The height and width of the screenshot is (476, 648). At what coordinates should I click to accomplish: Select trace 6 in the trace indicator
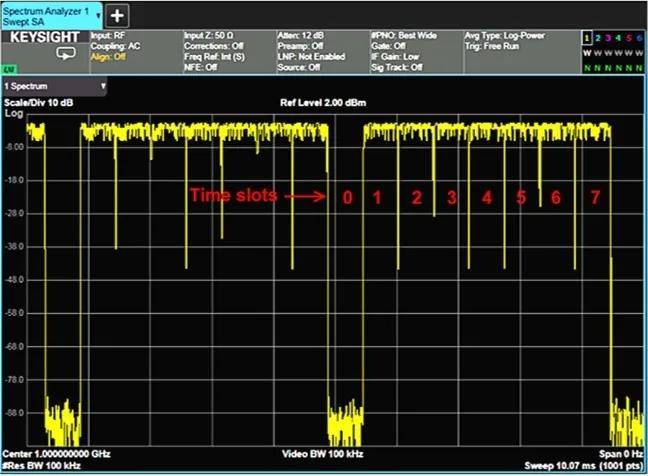pyautogui.click(x=640, y=37)
